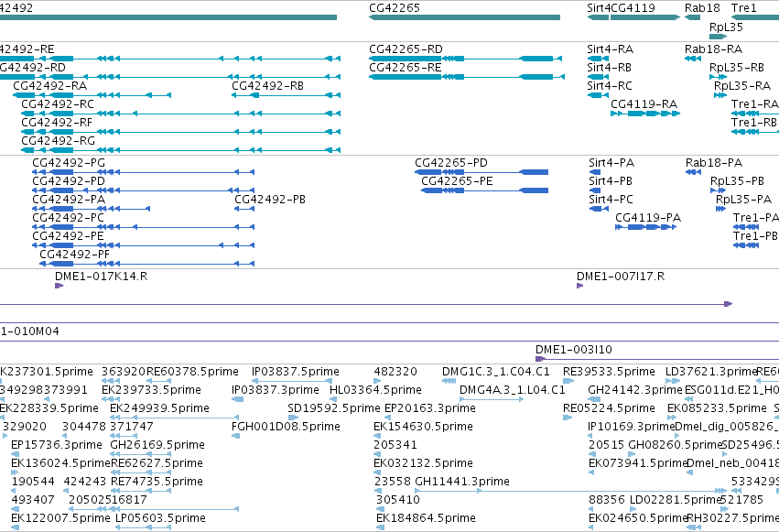Select transcript CG4119-RA
Screen dimensions: 779x532
645,114
